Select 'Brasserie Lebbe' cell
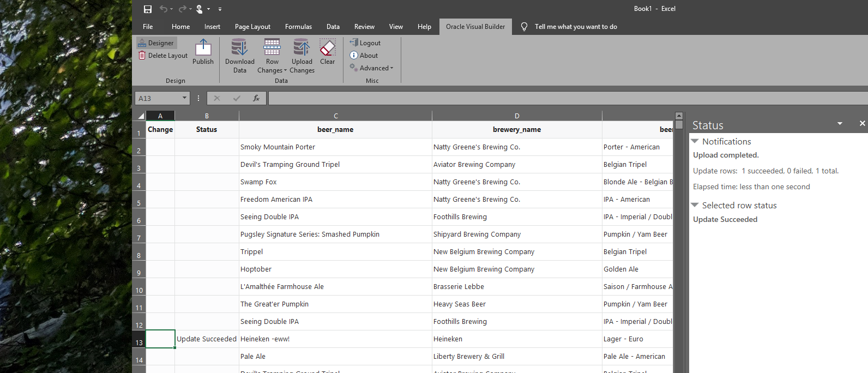Viewport: 868px width, 373px height. point(517,287)
